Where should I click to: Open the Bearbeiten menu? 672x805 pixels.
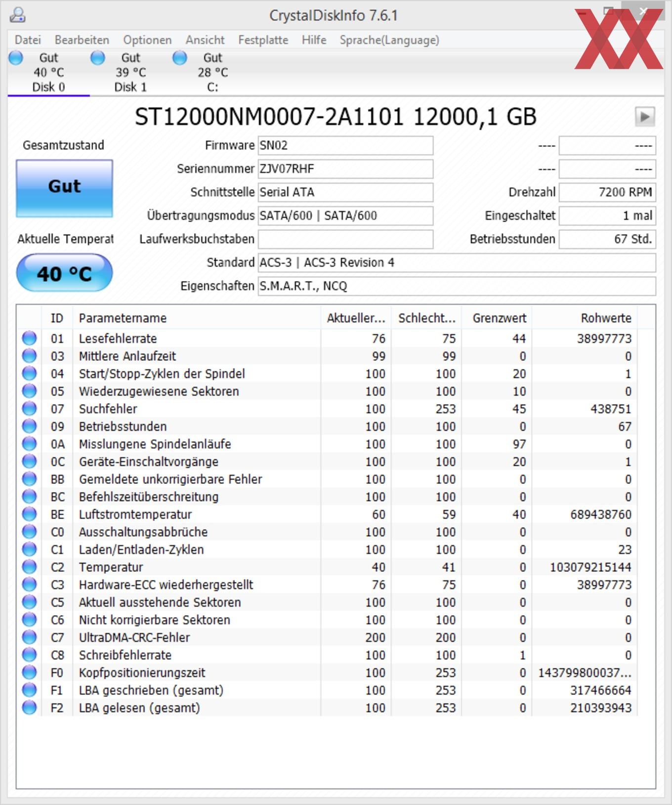[82, 40]
